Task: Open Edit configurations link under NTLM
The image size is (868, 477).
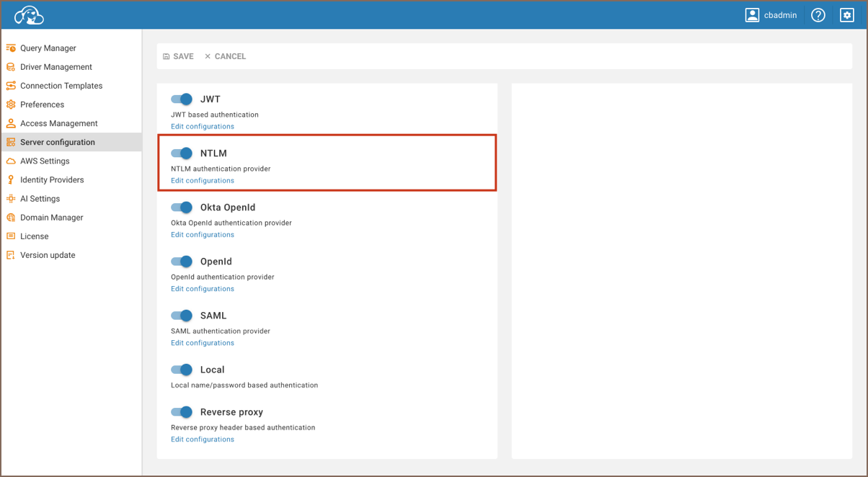Action: [x=203, y=181]
